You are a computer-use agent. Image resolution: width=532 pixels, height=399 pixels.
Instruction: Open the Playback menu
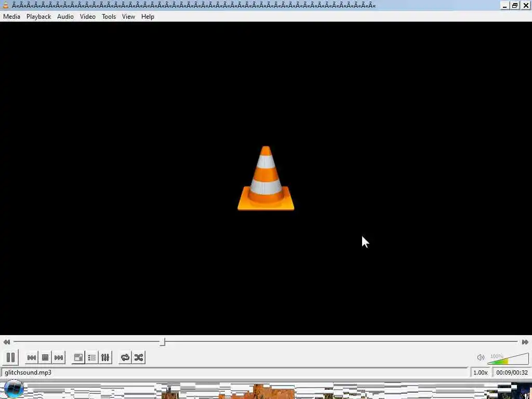[38, 17]
